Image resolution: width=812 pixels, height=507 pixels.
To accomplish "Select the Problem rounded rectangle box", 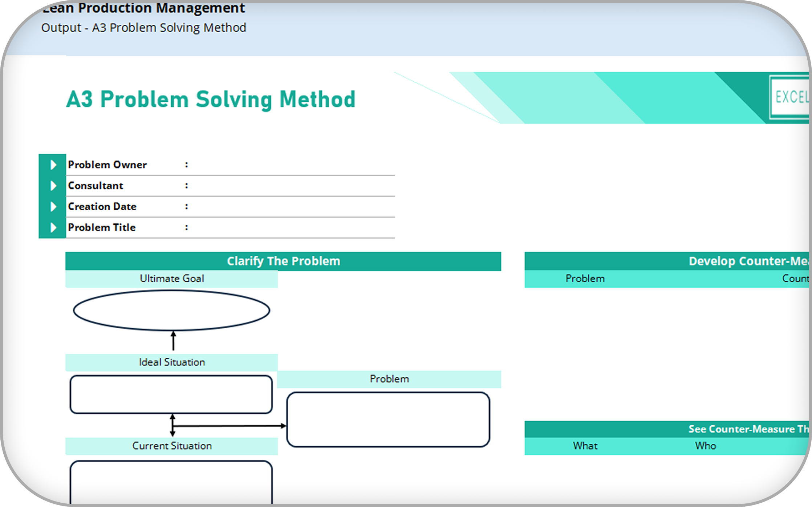I will point(388,419).
